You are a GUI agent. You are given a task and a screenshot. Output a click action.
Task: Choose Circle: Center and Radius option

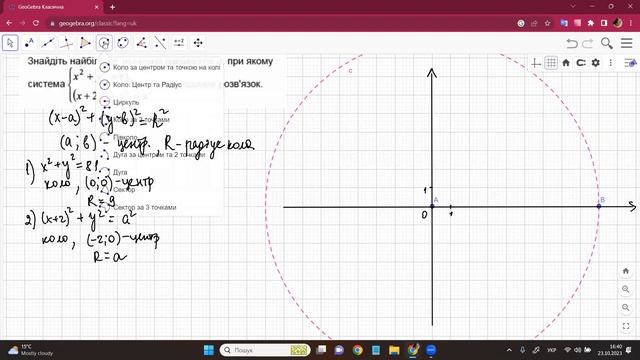[x=160, y=84]
